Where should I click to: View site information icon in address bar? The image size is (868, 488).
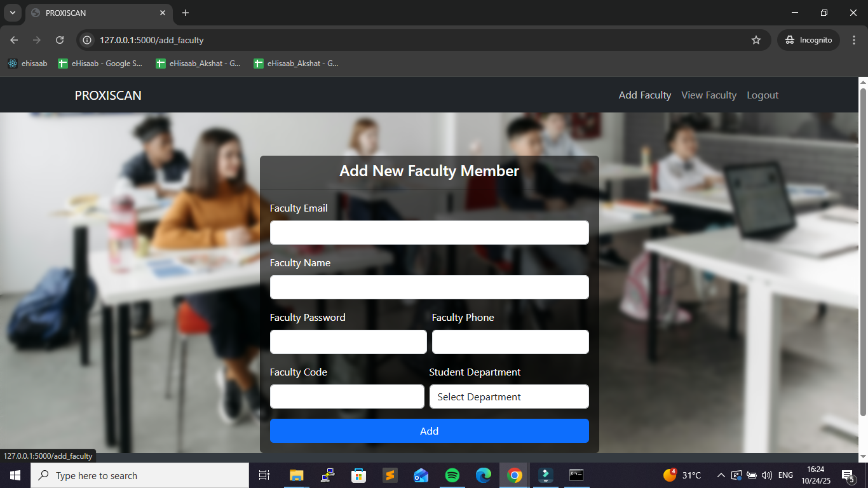point(88,40)
